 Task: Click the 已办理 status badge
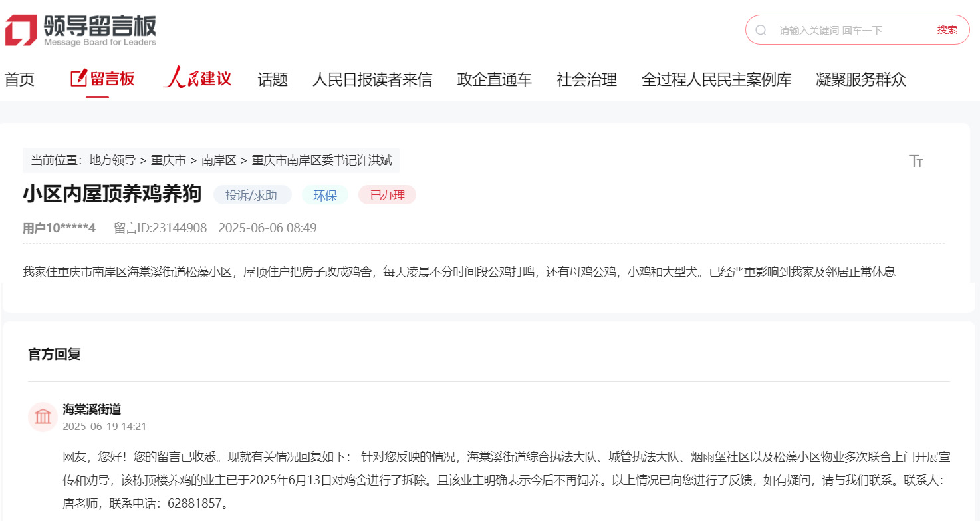[x=387, y=194]
